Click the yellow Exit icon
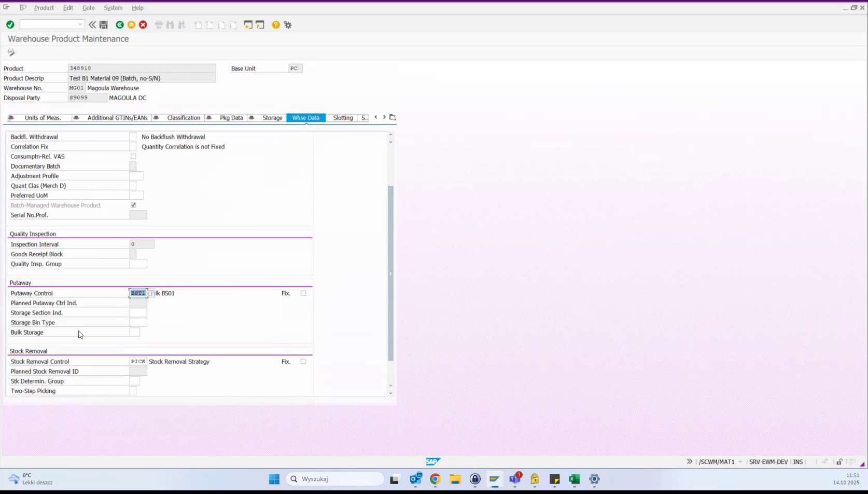The height and width of the screenshot is (494, 868). pos(131,24)
